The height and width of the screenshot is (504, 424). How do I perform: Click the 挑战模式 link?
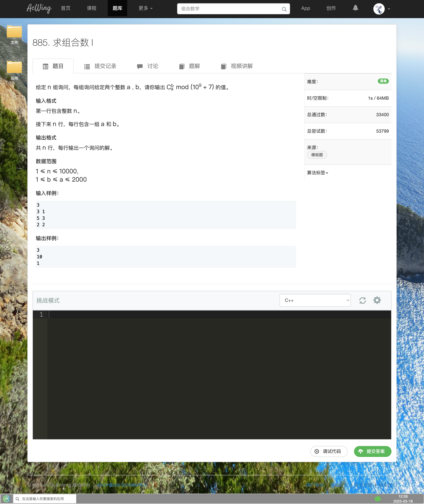(48, 300)
